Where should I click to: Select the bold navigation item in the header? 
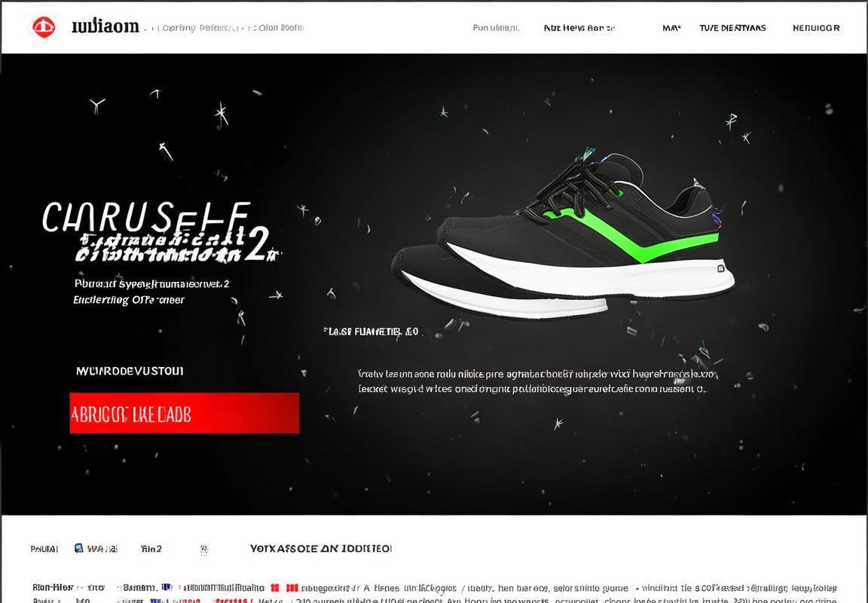(x=579, y=28)
